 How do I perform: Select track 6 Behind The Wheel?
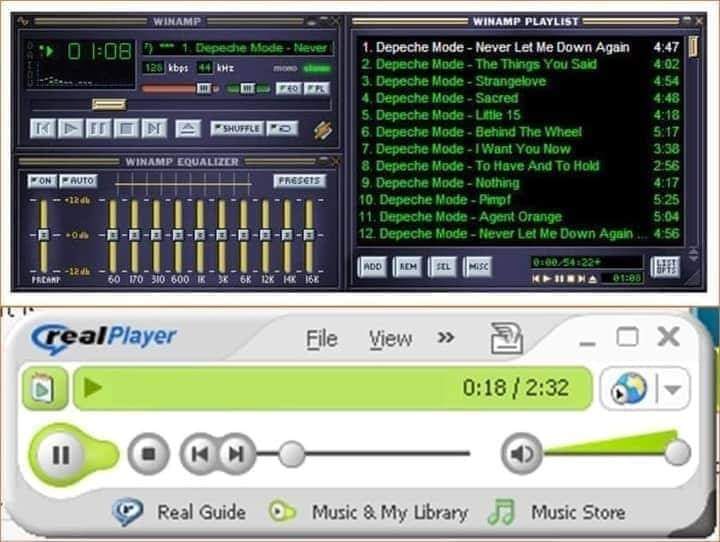pos(520,132)
